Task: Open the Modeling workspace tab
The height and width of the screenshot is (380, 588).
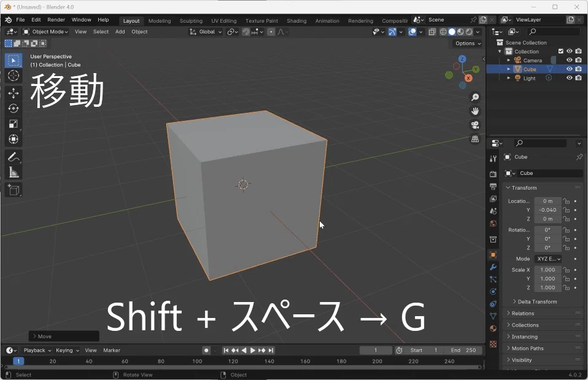Action: (160, 21)
